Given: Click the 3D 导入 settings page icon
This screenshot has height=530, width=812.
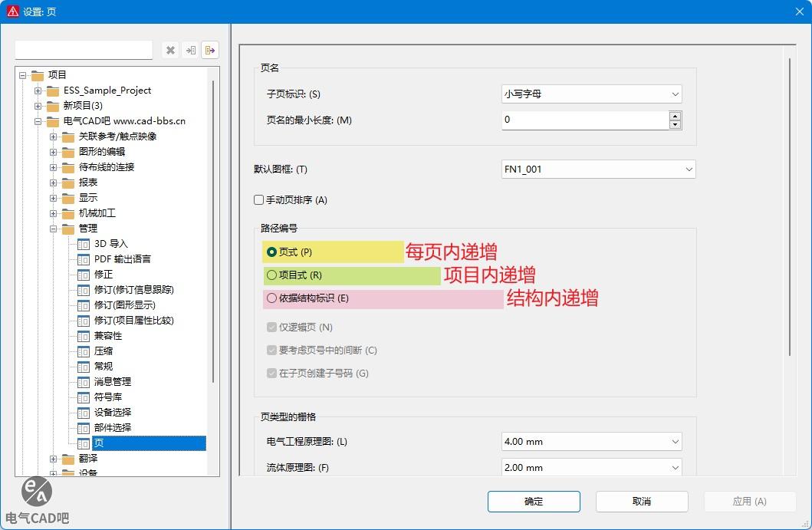Looking at the screenshot, I should pos(84,244).
